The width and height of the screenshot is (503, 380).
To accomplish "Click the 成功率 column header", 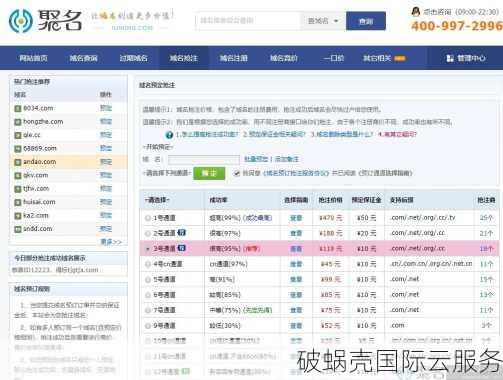I will [217, 200].
